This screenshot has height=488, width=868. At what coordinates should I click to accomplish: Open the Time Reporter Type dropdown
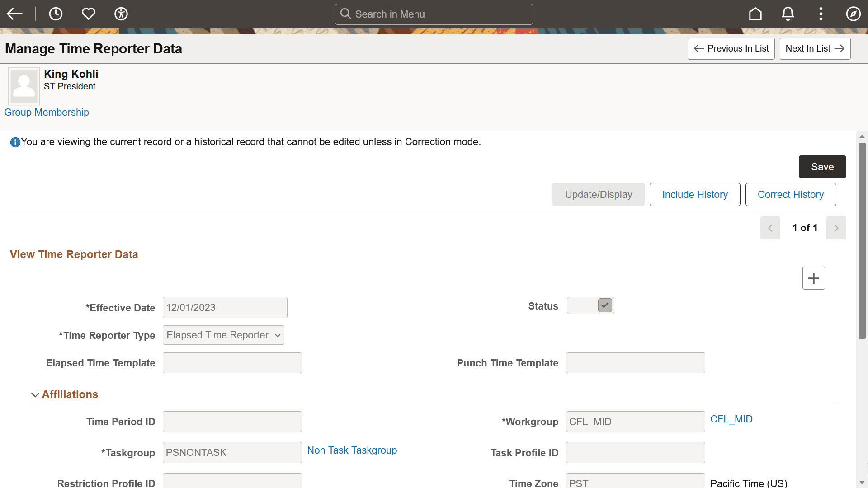pos(223,335)
